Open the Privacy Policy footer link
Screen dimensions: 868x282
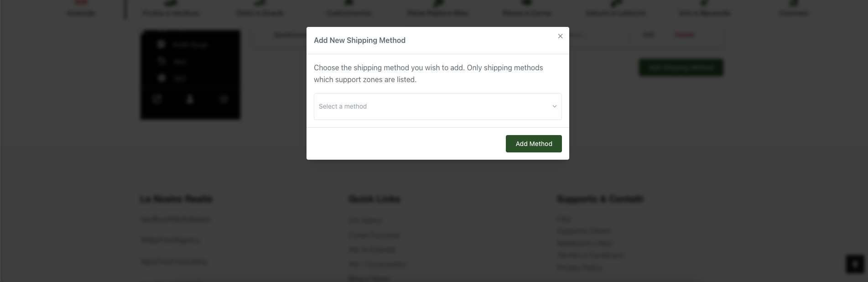click(579, 267)
